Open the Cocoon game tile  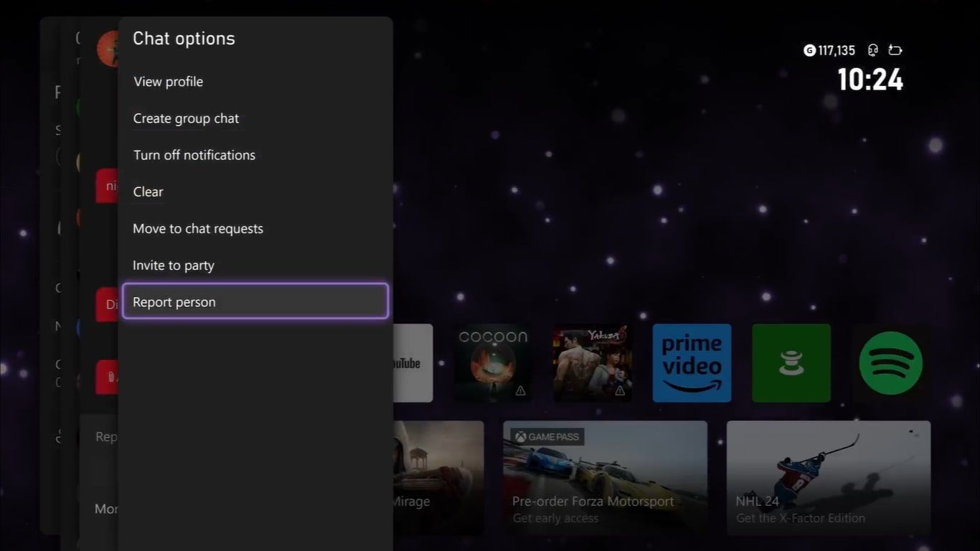(x=493, y=363)
